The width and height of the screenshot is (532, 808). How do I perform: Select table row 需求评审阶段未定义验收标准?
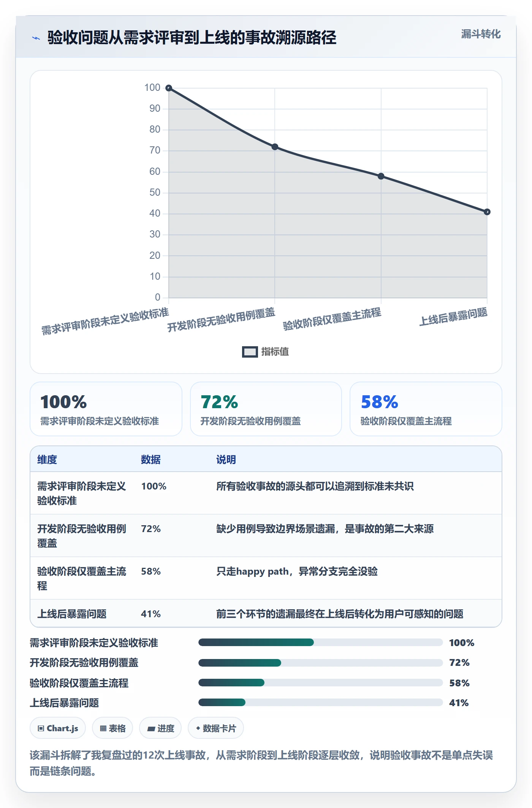coord(266,493)
